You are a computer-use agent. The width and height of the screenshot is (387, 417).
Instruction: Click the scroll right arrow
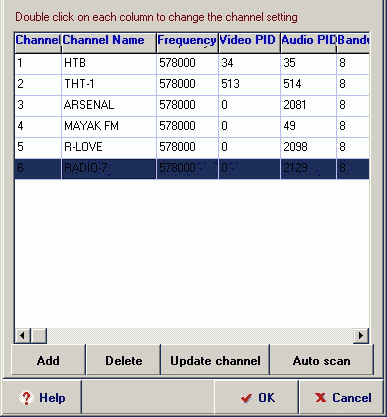click(x=361, y=335)
